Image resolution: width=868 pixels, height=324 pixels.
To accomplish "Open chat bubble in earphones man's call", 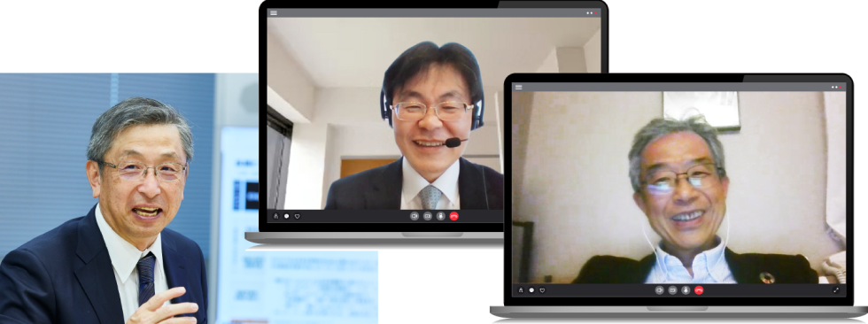I will click(x=531, y=289).
